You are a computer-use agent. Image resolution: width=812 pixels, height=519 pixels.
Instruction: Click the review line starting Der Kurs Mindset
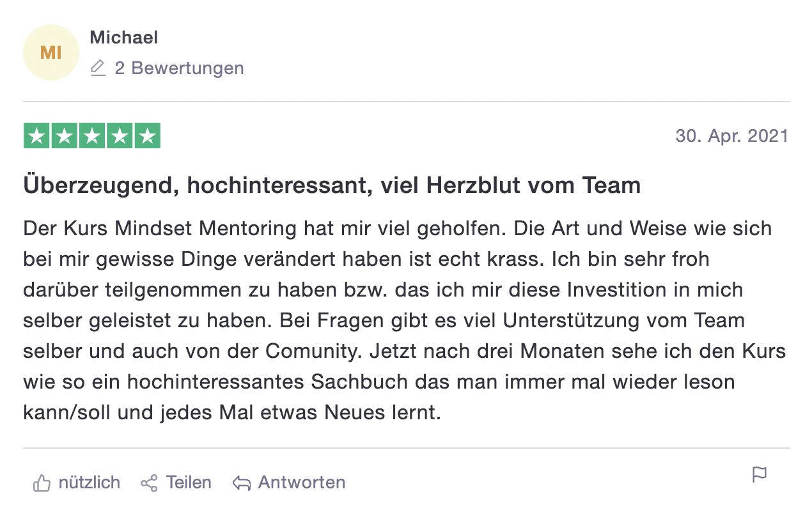(x=398, y=228)
